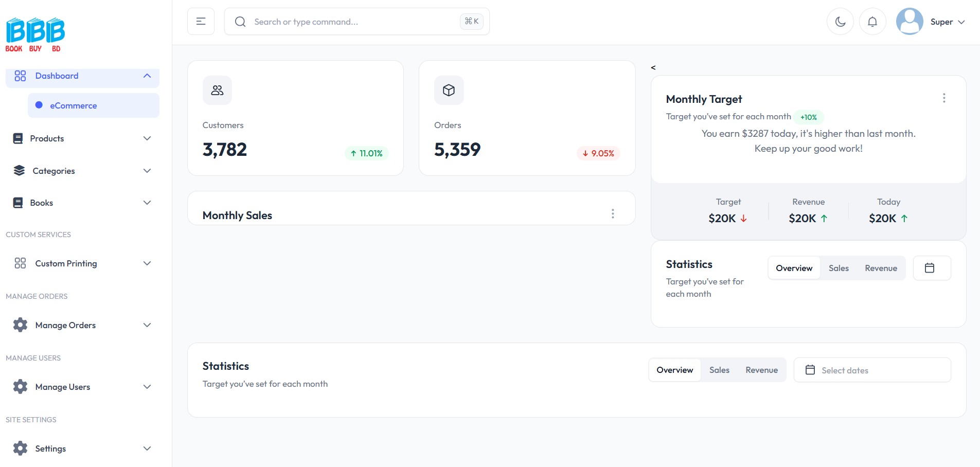
Task: Click the hamburger sidebar toggle icon
Action: [x=201, y=22]
